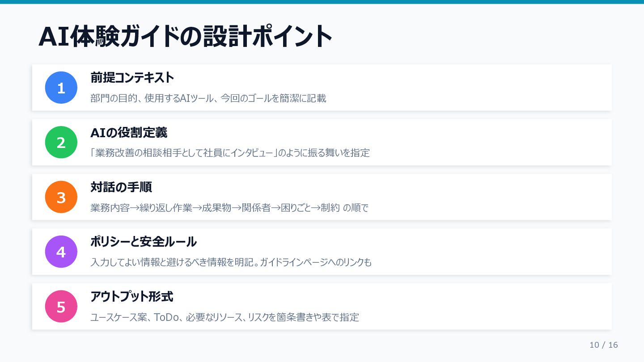Click the 入力してよい情報 description line
Screen dimensions: 644x362
231,262
